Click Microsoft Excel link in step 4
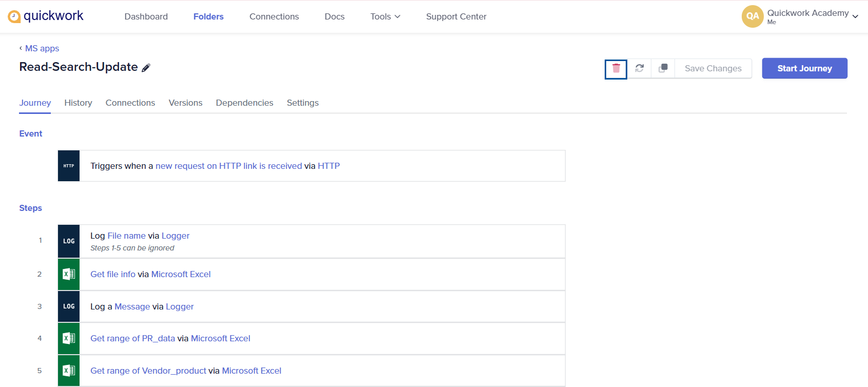 221,338
